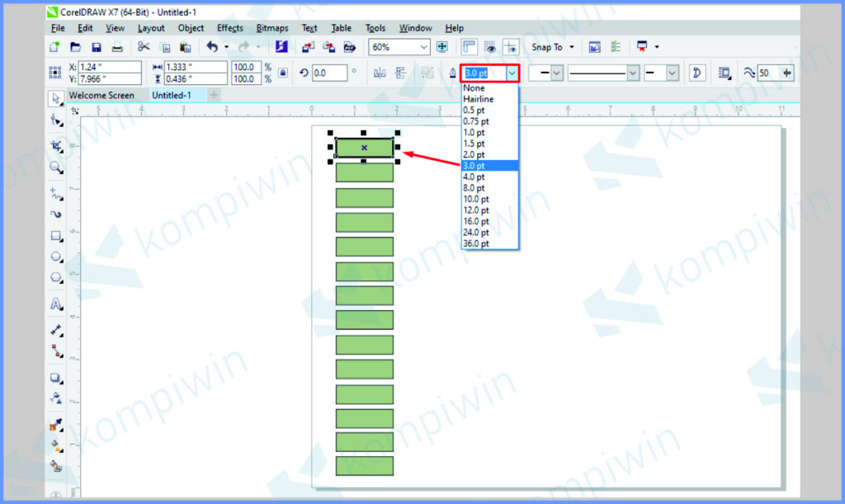
Task: Select 8.0 pt outline width option
Action: click(x=476, y=188)
